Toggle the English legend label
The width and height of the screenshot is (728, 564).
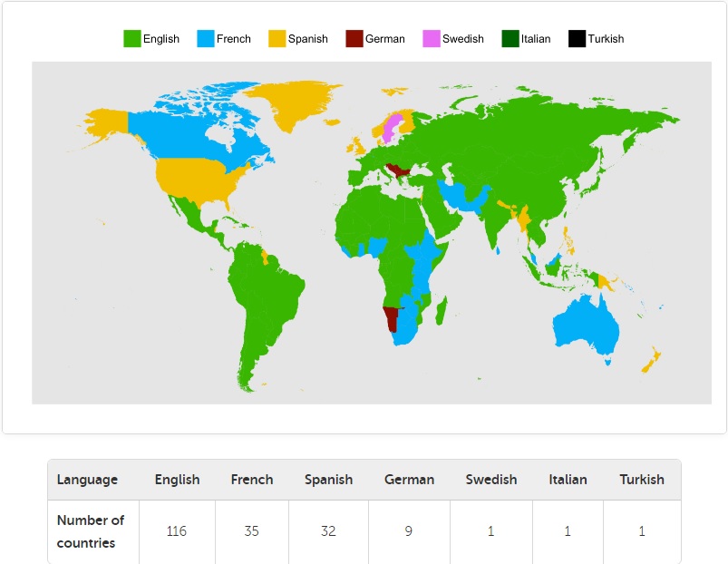pyautogui.click(x=161, y=39)
